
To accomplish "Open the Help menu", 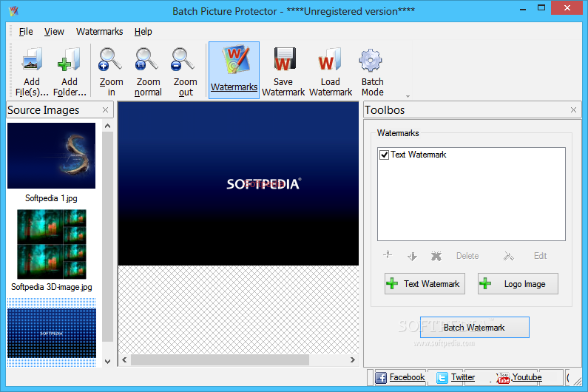I will click(143, 32).
